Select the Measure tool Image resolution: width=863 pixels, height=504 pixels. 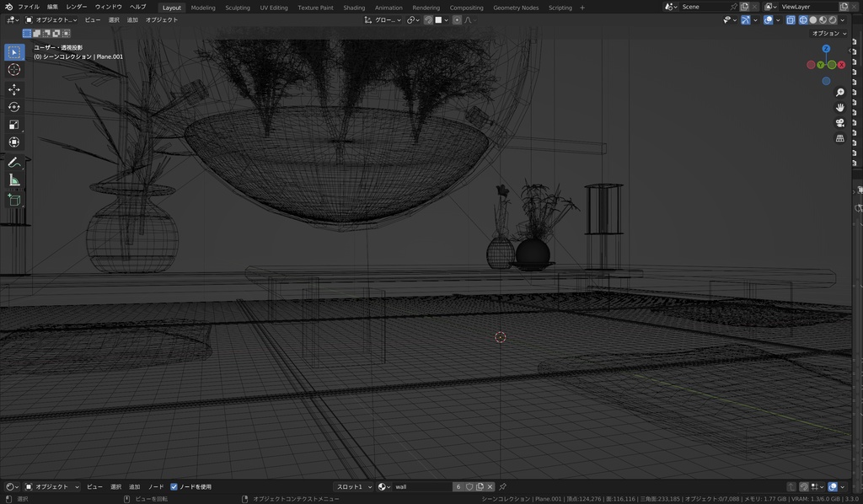pyautogui.click(x=14, y=180)
